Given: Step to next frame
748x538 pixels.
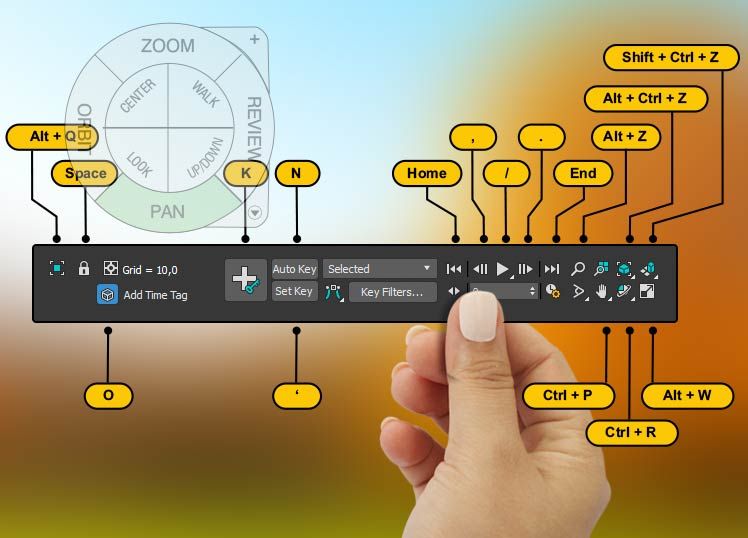Looking at the screenshot, I should click(x=526, y=269).
